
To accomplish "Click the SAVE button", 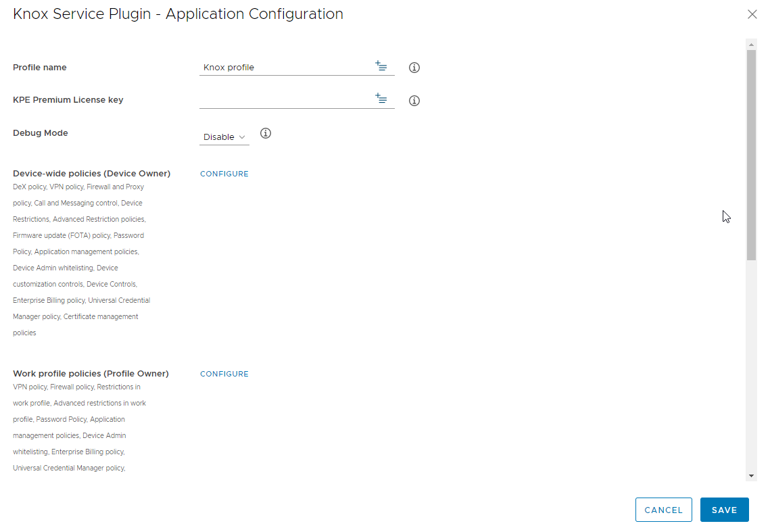I will [x=724, y=510].
